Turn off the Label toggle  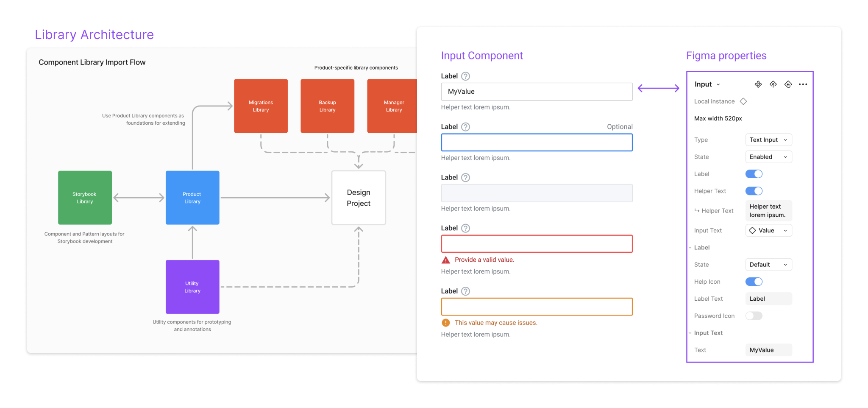[754, 173]
